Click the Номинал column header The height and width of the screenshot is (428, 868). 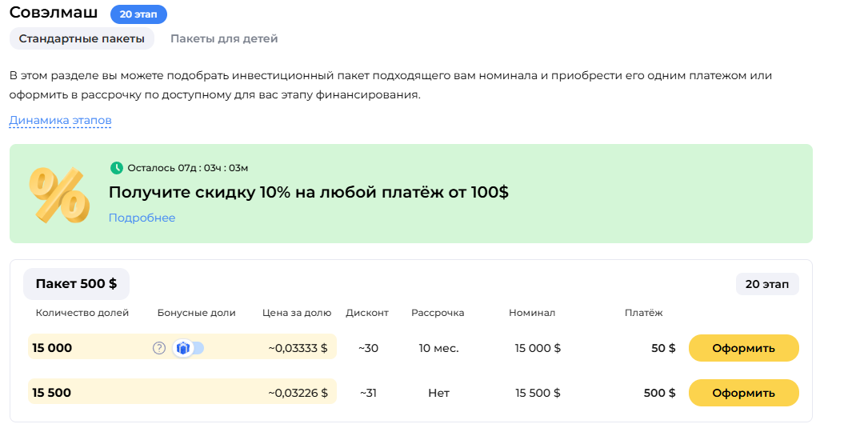point(532,313)
